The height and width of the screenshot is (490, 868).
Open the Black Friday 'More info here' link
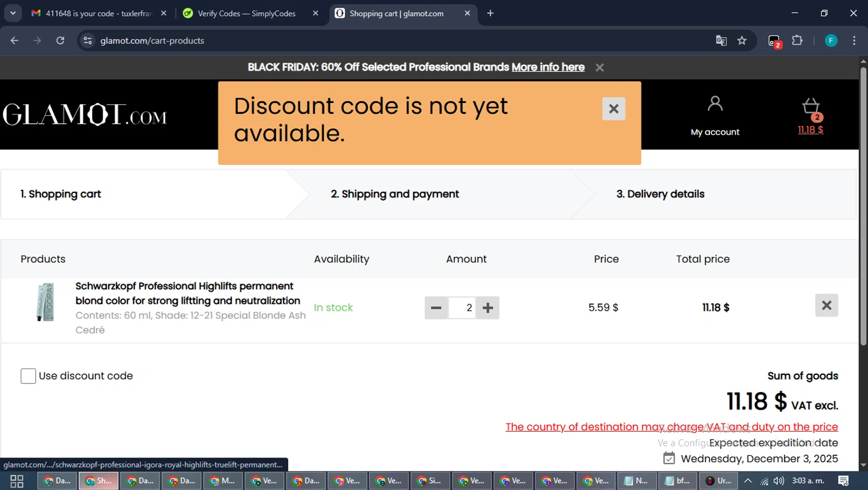548,67
